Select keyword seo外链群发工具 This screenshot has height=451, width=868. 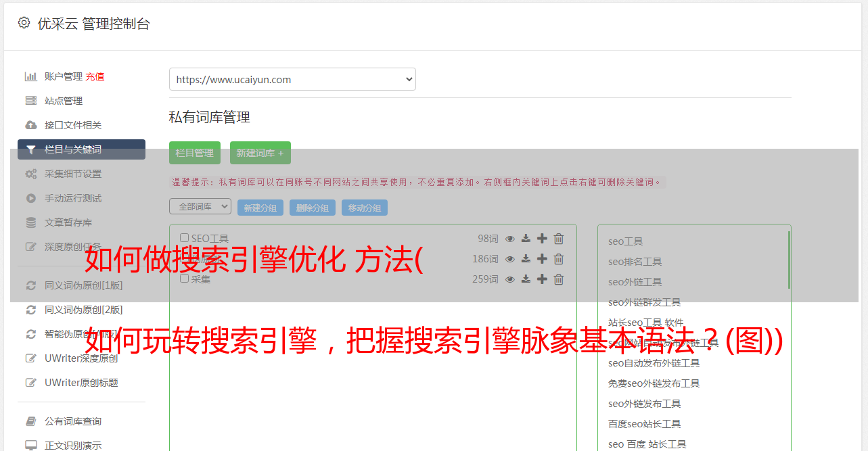point(645,302)
